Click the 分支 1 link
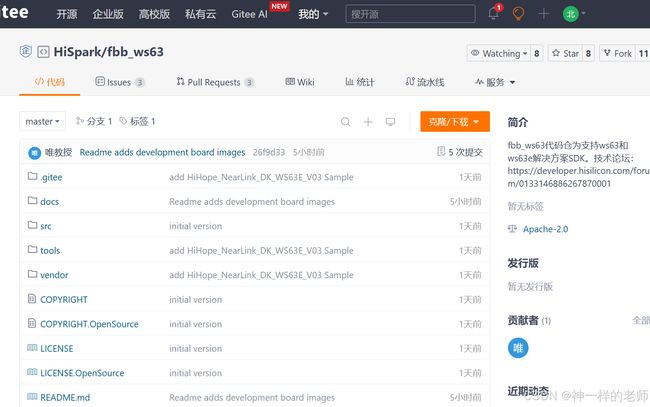The width and height of the screenshot is (650, 407). [x=94, y=121]
